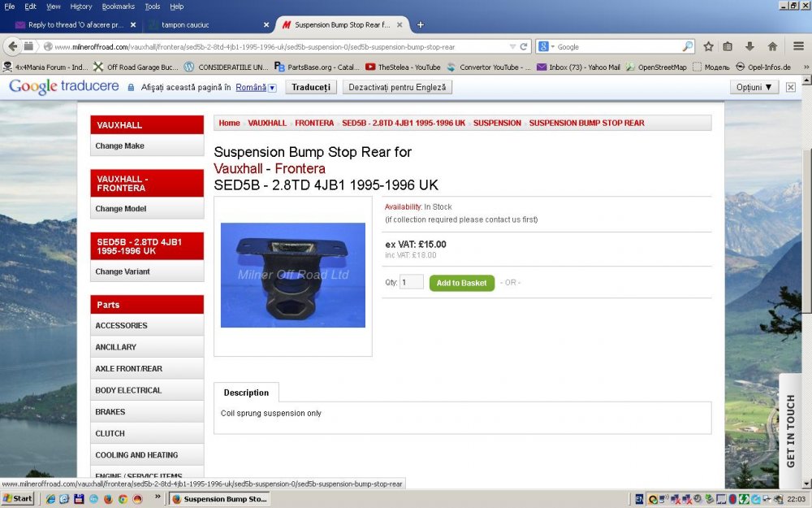Open the PartsBase.org bookmark
The width and height of the screenshot is (812, 508).
click(317, 67)
